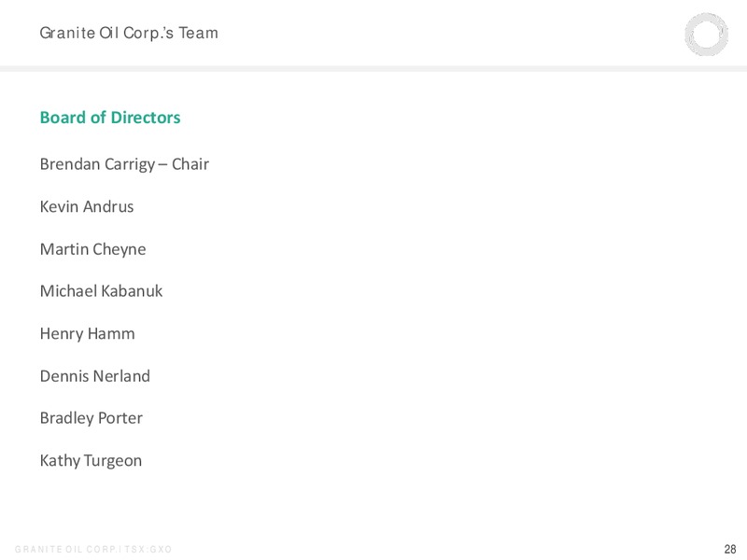Select the name "Michael Kabanuk"
The image size is (747, 560).
click(x=101, y=291)
